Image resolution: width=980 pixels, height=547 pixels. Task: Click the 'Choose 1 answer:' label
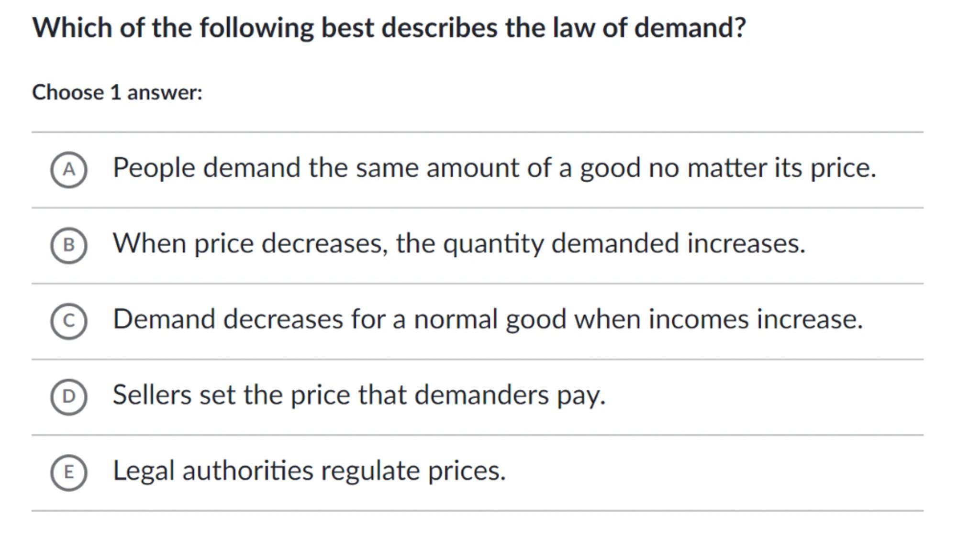pos(117,92)
